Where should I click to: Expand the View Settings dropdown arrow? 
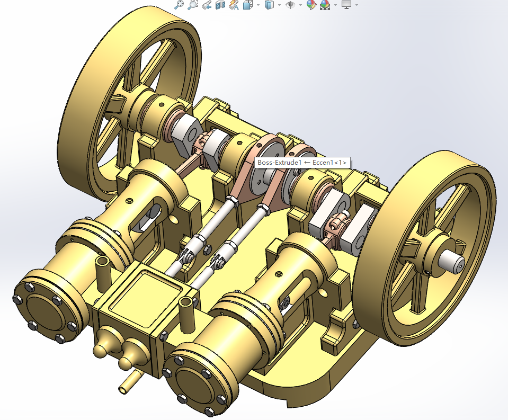[357, 5]
